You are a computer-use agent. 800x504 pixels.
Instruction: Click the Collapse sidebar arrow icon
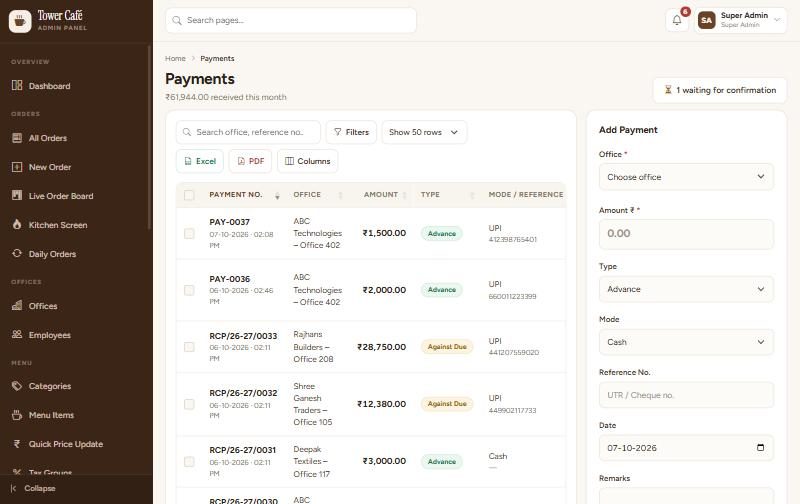tap(13, 488)
